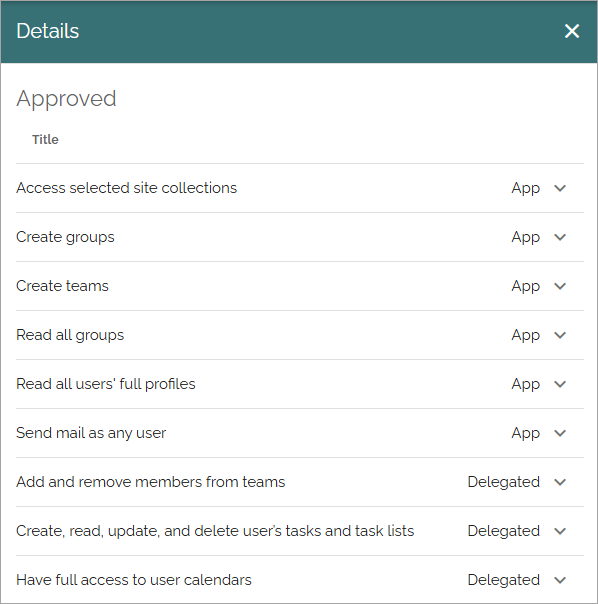598x604 pixels.
Task: Click the App label in Create groups row
Action: [x=526, y=237]
